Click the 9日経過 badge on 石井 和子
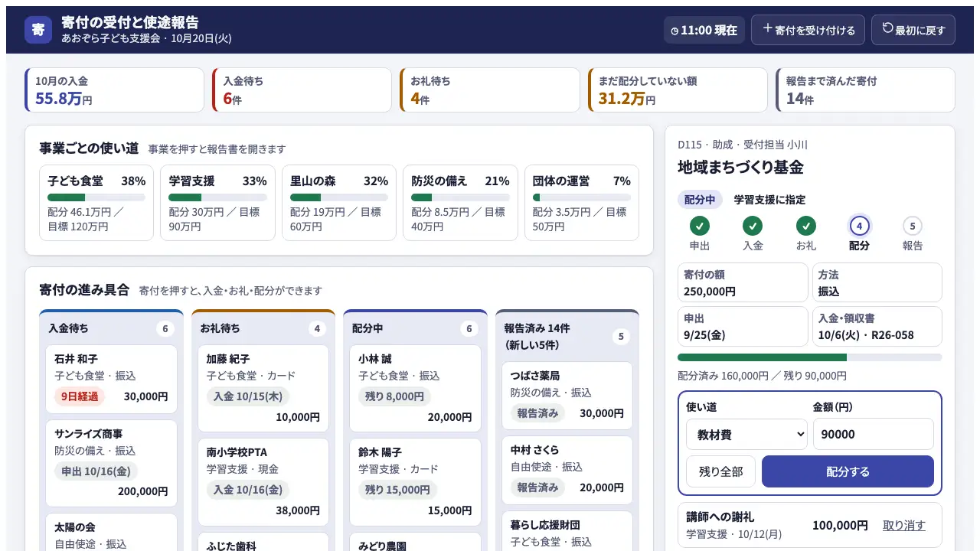This screenshot has width=980, height=551. coord(80,396)
